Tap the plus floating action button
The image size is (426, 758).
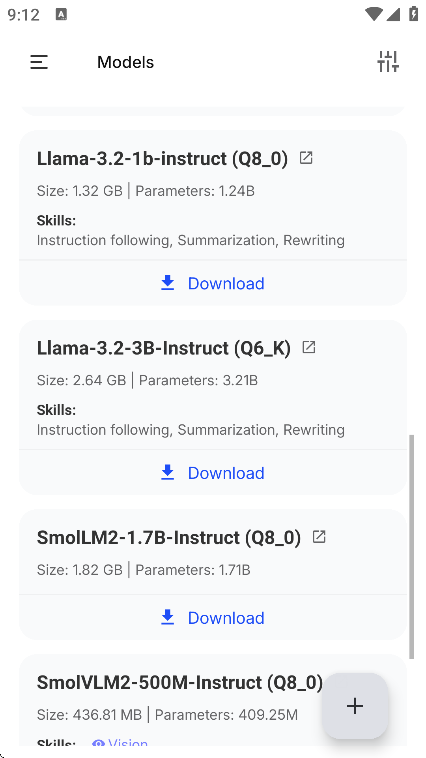coord(355,706)
